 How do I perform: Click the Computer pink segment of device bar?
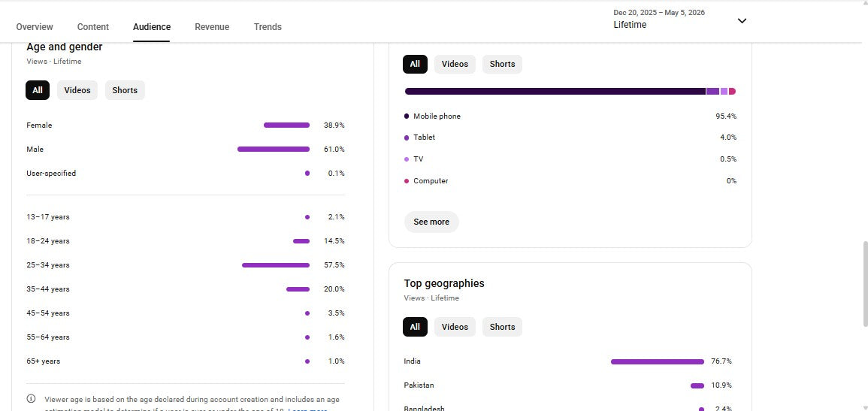pos(733,91)
